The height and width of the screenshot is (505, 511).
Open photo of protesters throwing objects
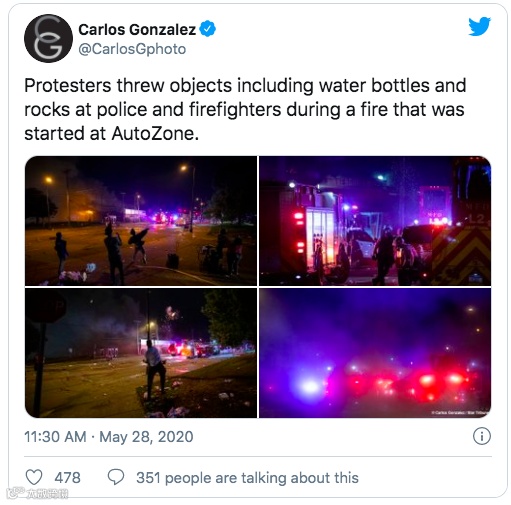tap(141, 220)
